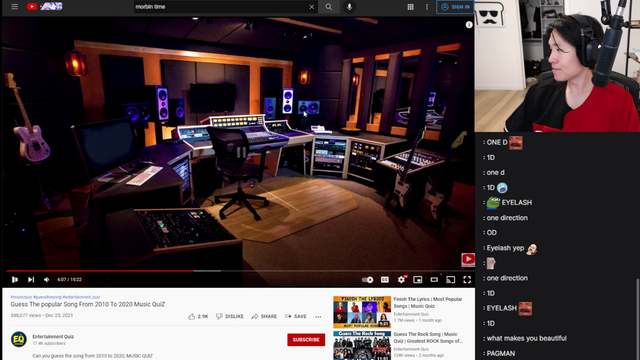Click the search magnifier button
Viewport: 640px width, 360px height.
(x=329, y=7)
